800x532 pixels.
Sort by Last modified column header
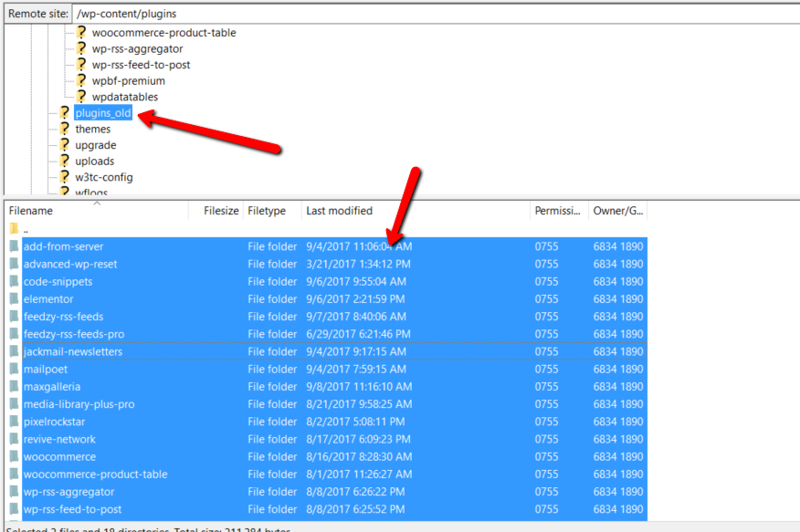pos(416,211)
